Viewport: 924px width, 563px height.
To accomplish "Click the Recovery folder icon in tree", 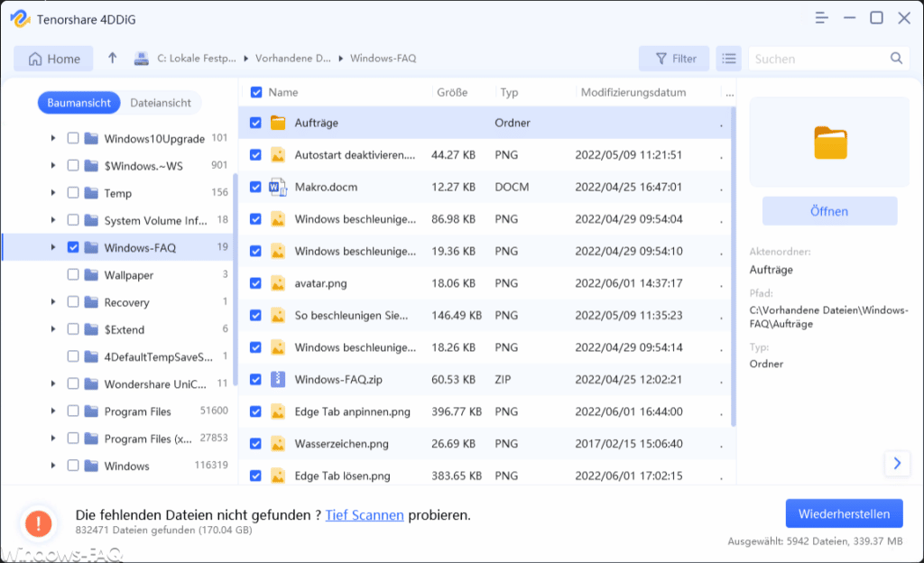I will [91, 301].
